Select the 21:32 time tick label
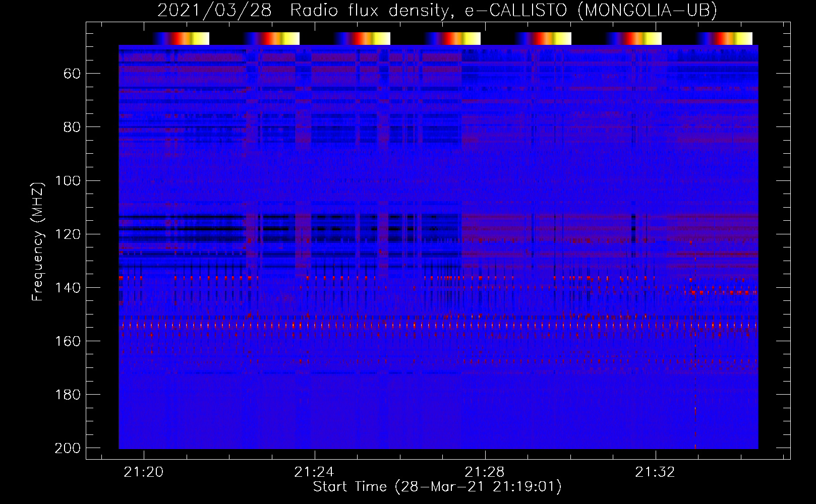Viewport: 816px width, 504px height. click(x=655, y=472)
